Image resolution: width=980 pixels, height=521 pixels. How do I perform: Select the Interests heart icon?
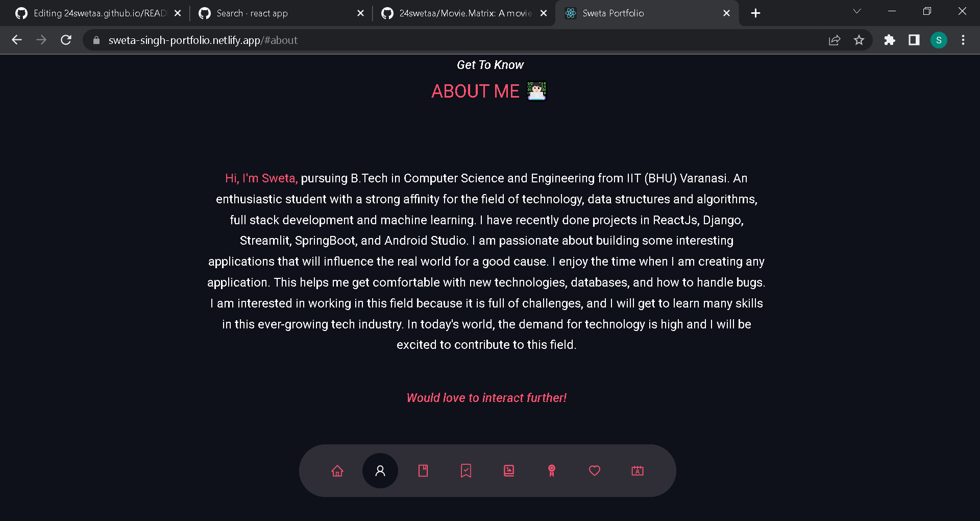(594, 470)
